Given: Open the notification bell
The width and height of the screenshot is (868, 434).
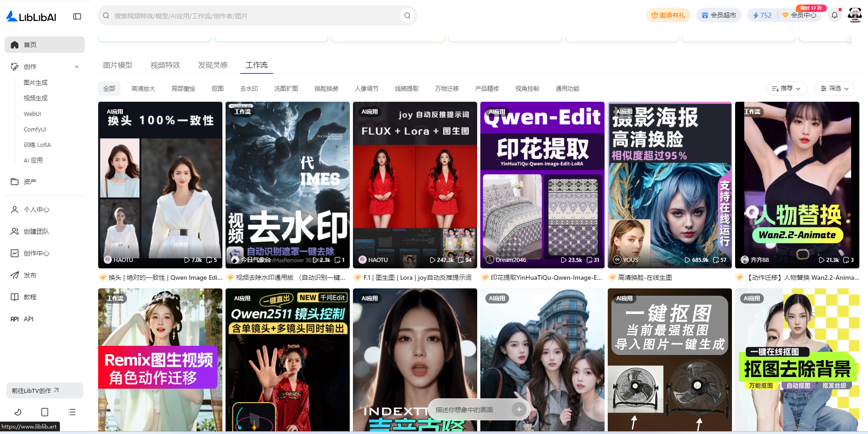Looking at the screenshot, I should click(x=835, y=15).
